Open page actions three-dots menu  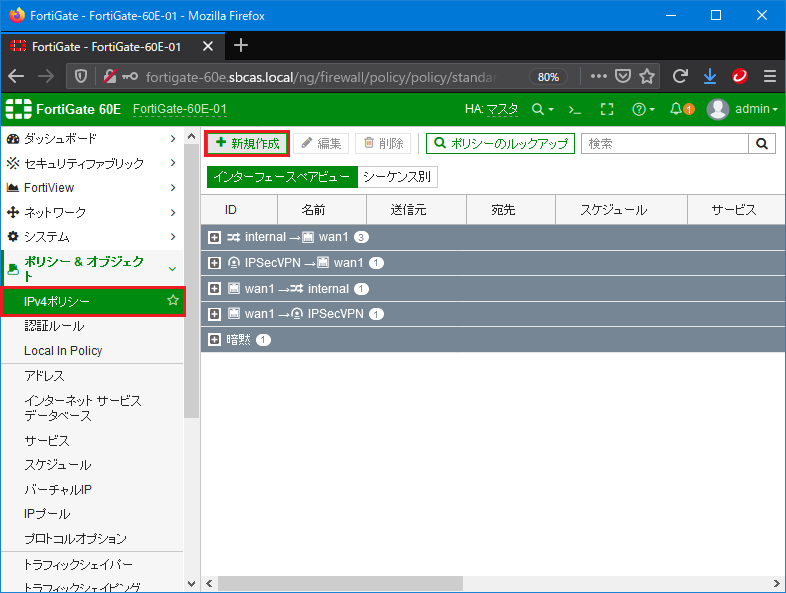coord(599,76)
